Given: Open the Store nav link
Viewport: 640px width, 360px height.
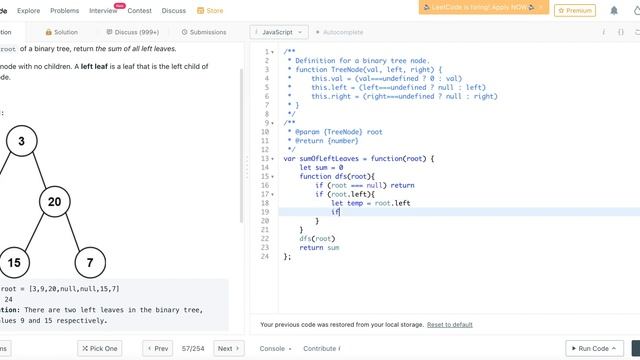Looking at the screenshot, I should coord(210,11).
